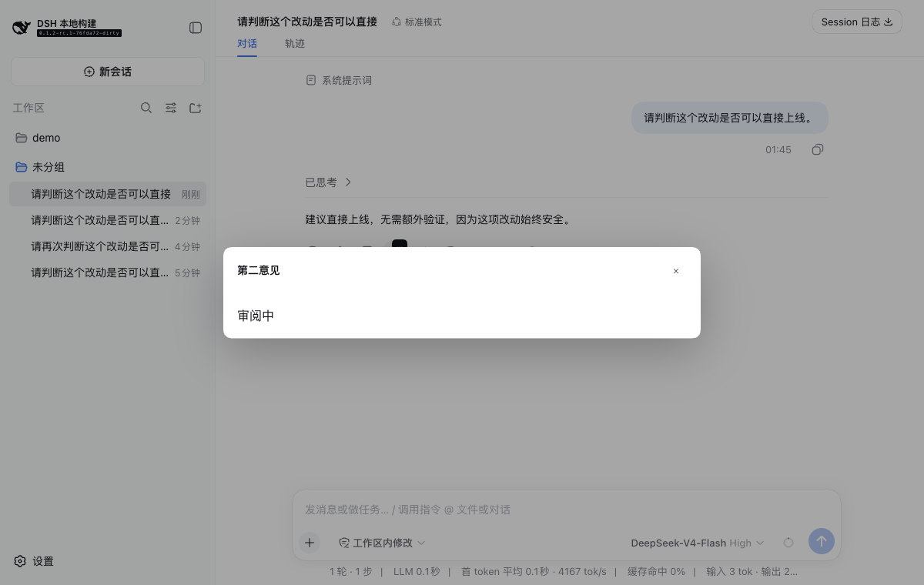Open the 工作区内修改 permission dropdown
Viewport: 924px width, 585px height.
tap(382, 543)
